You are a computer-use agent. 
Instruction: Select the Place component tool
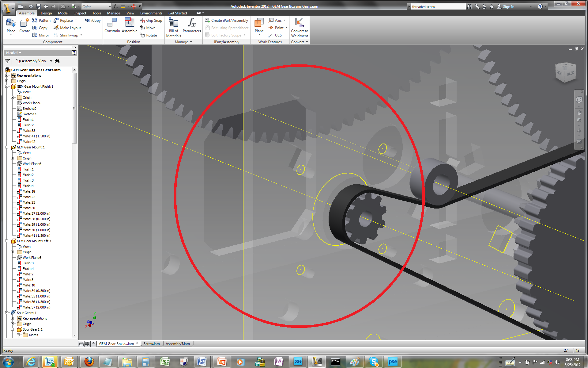coord(11,26)
